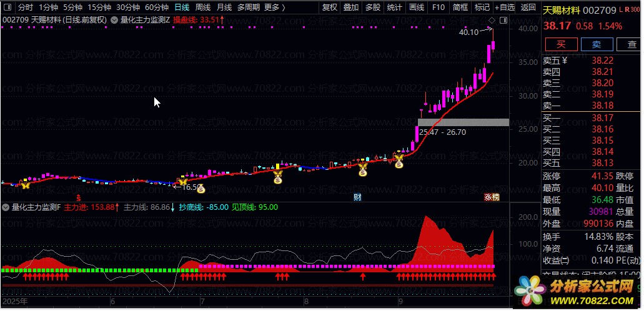
Task: Click the gold butterfly marker at chart left
Action: (x=25, y=184)
